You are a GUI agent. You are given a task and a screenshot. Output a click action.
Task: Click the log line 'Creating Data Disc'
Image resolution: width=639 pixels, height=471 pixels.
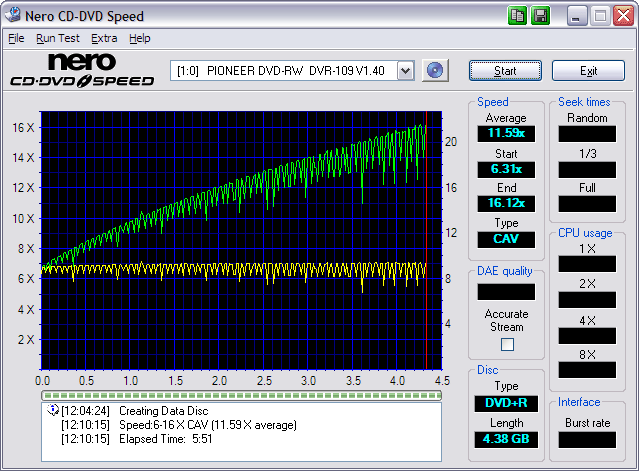tap(163, 411)
